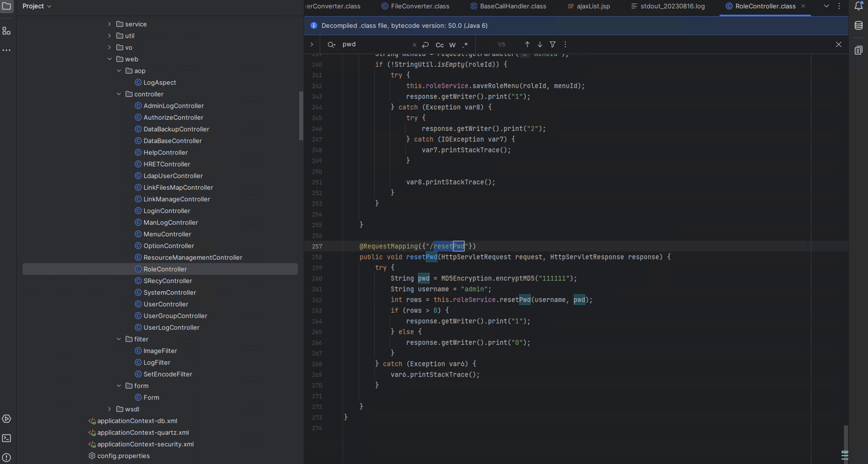Open search options vertical ellipsis

click(565, 44)
